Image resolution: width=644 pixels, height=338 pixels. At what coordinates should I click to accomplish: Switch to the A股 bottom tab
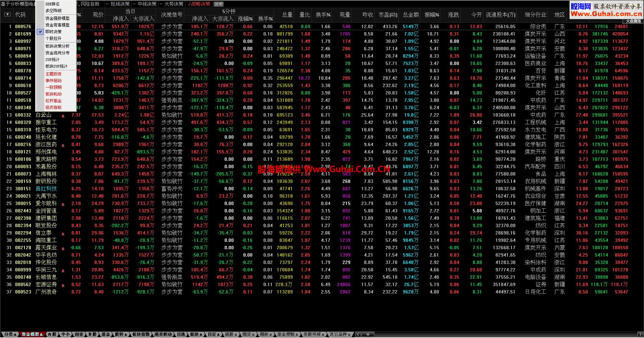point(52,334)
